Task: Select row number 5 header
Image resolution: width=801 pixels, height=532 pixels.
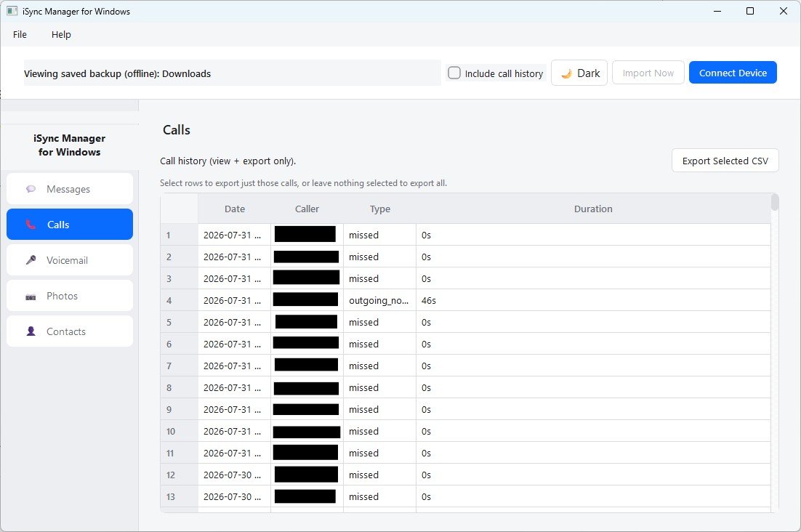Action: (180, 322)
